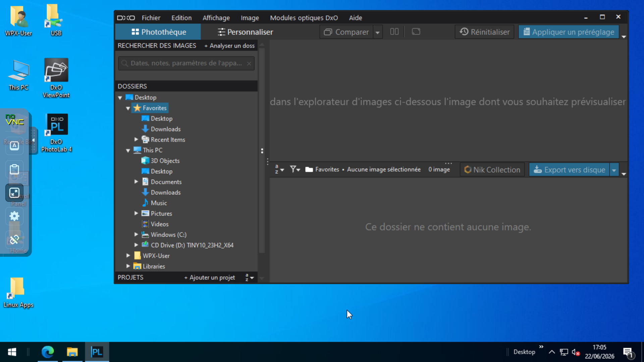644x362 pixels.
Task: Click Analyser un dossier link
Action: point(230,46)
